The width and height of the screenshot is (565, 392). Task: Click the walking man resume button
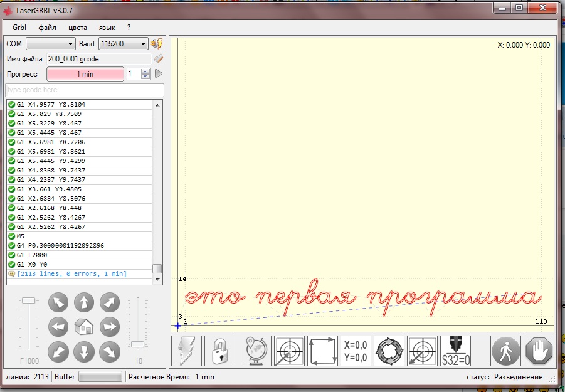[x=506, y=351]
